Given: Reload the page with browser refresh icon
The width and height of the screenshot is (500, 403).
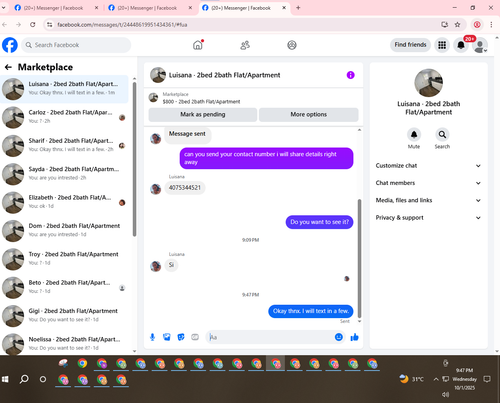Looking at the screenshot, I should [33, 25].
